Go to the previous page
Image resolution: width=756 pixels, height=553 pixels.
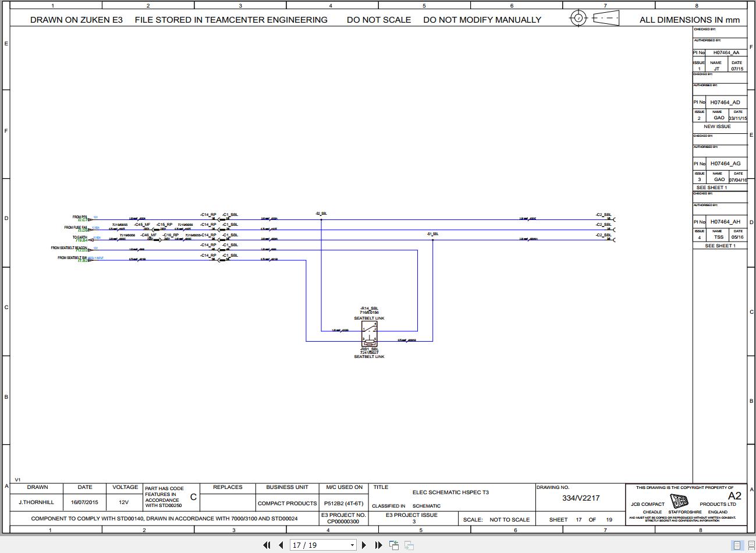pyautogui.click(x=281, y=545)
